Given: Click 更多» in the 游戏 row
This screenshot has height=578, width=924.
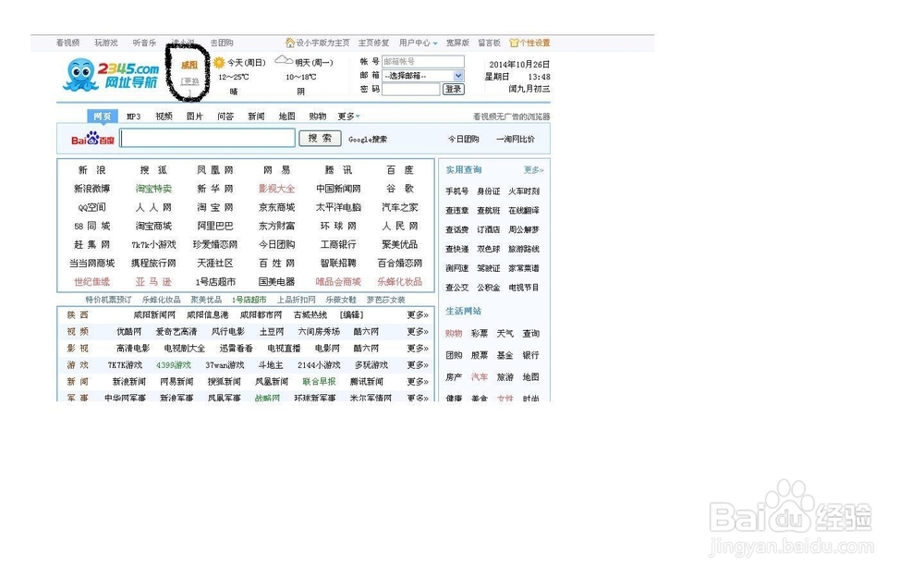Looking at the screenshot, I should [418, 365].
